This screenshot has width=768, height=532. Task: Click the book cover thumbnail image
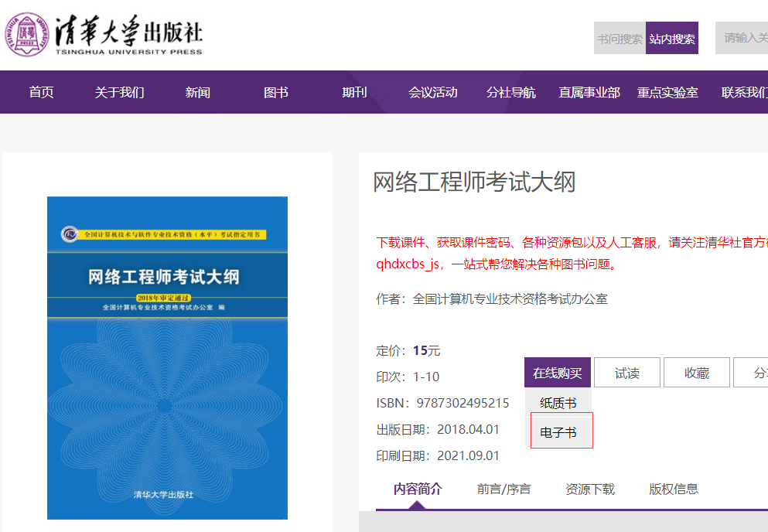click(167, 357)
